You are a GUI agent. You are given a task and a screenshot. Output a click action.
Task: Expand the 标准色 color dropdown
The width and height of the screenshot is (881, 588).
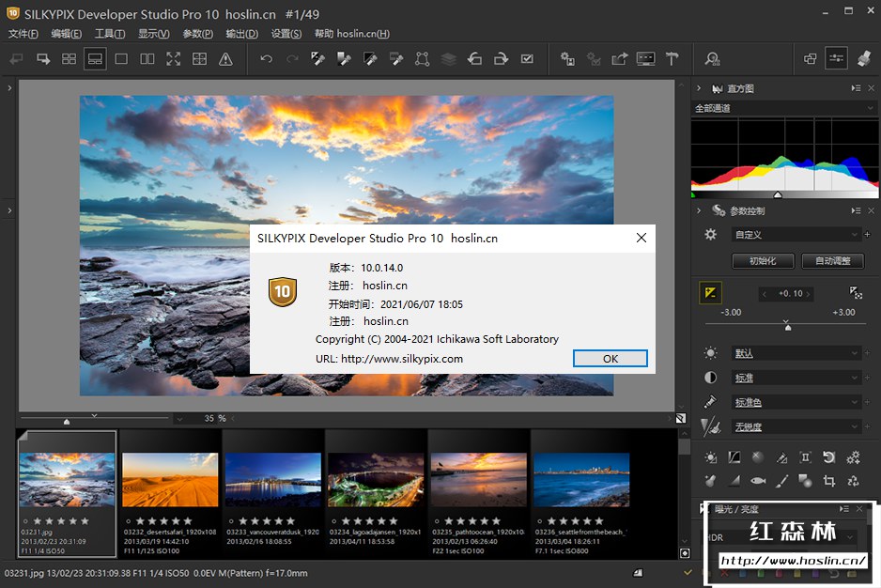pos(796,402)
